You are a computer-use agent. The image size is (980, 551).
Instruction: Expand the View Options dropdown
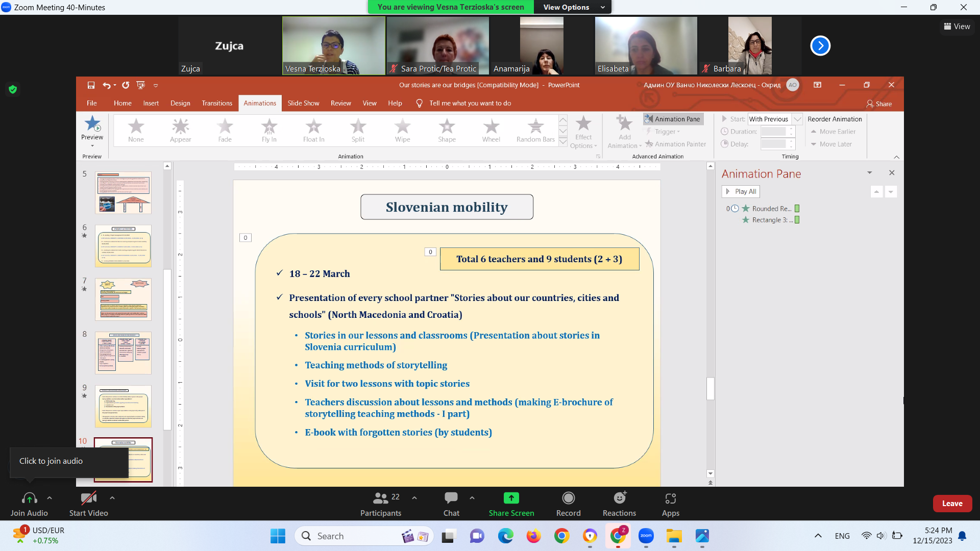572,7
